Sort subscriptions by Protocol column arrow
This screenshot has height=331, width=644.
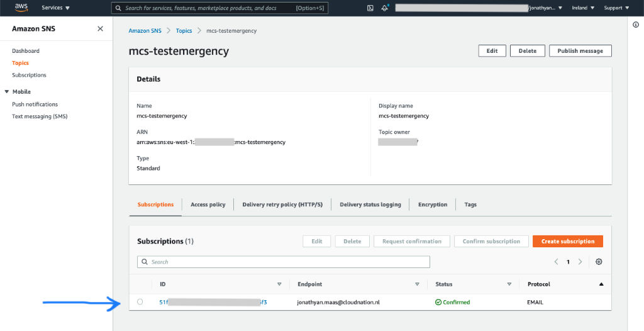tap(601, 284)
